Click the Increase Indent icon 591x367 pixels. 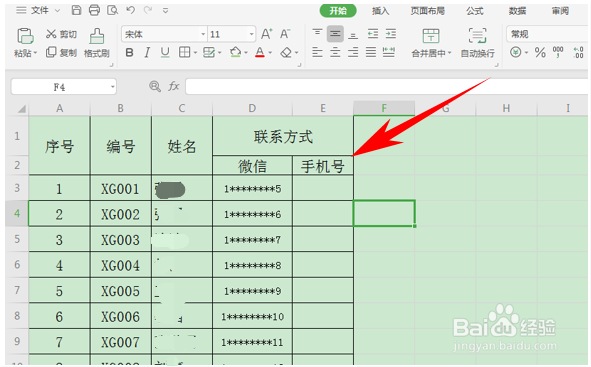(x=390, y=34)
